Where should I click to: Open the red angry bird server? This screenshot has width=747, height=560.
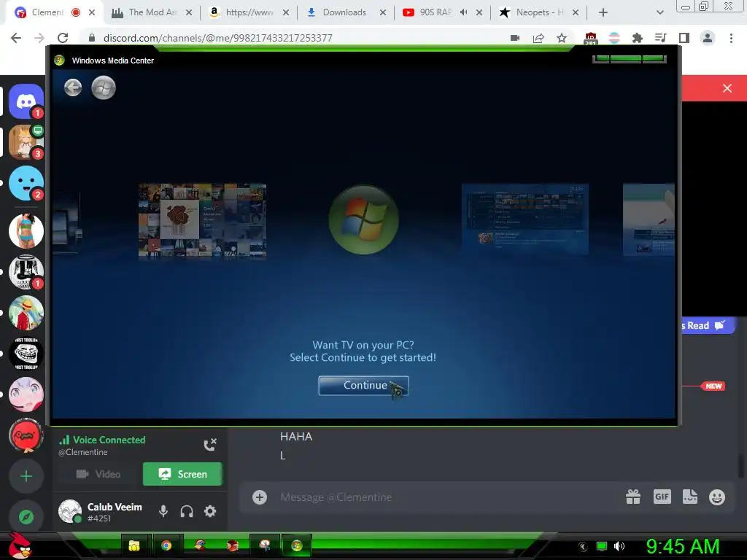pyautogui.click(x=26, y=435)
